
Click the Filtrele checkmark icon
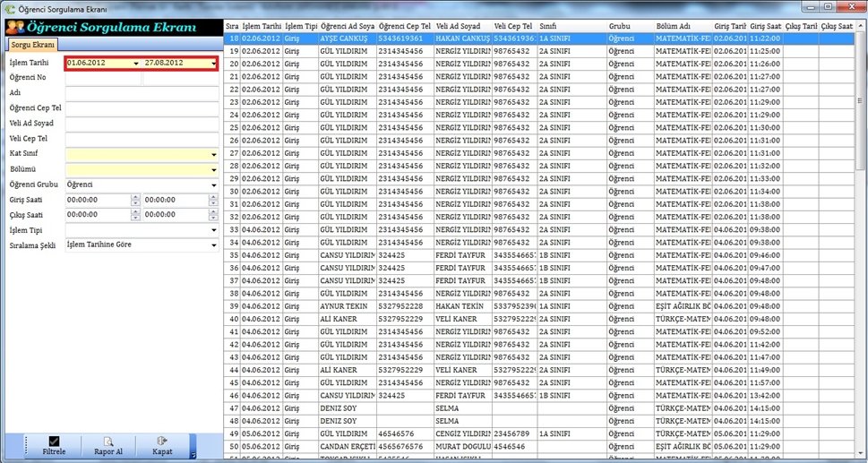[54, 441]
